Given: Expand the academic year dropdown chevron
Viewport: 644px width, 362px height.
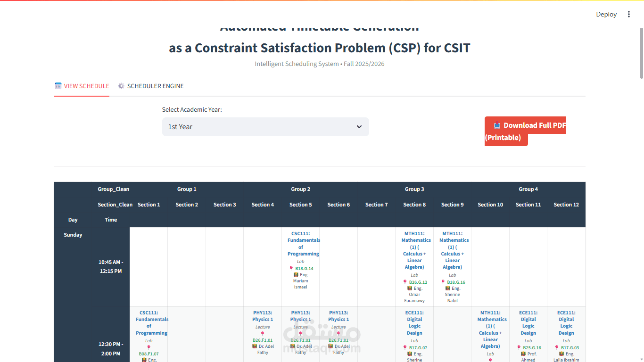Looking at the screenshot, I should tap(359, 127).
